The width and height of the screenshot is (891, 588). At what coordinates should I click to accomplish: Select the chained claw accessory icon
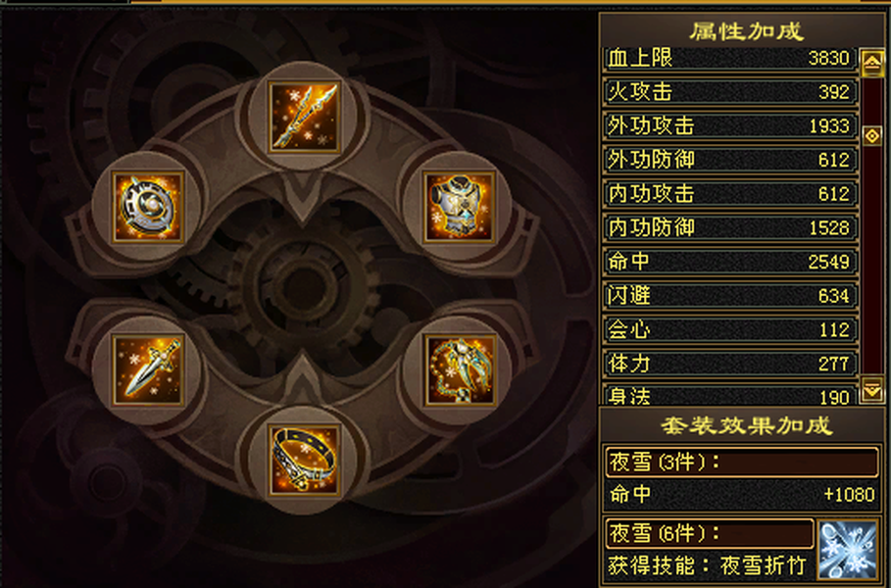(x=461, y=370)
